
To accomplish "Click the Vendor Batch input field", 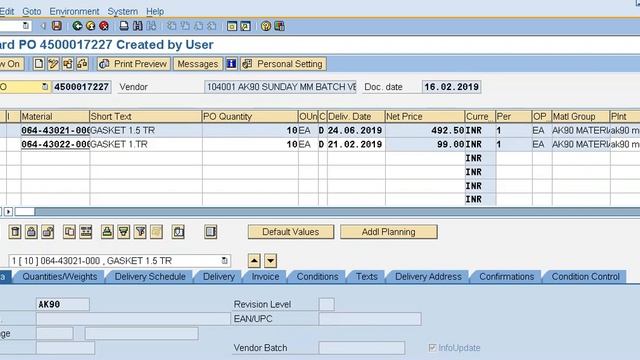I will click(x=362, y=348).
